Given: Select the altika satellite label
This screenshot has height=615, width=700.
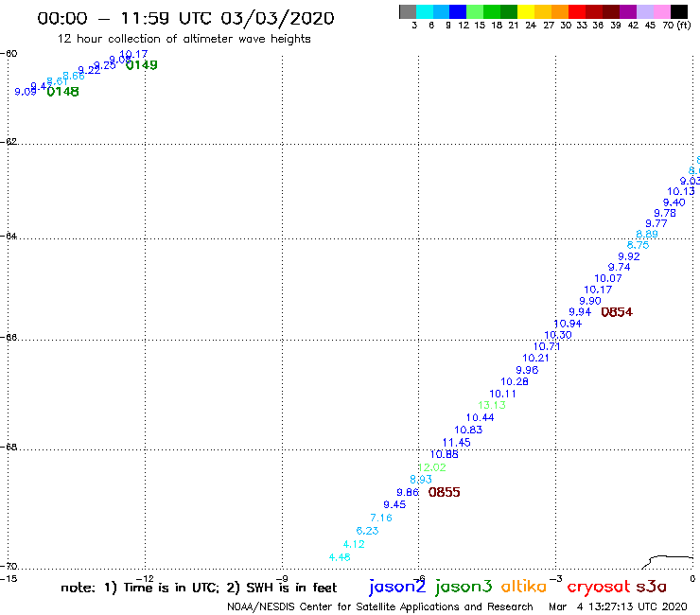Looking at the screenshot, I should click(523, 587).
